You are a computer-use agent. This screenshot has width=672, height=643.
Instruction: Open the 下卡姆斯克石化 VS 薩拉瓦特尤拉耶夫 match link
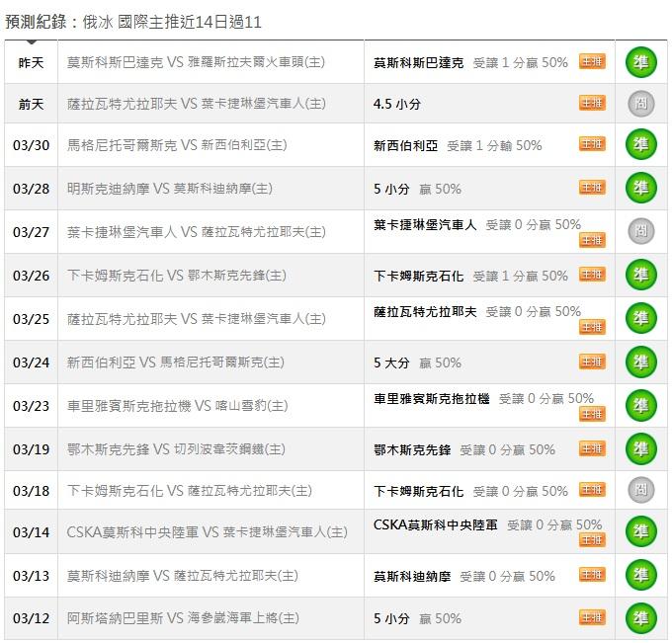pos(190,491)
